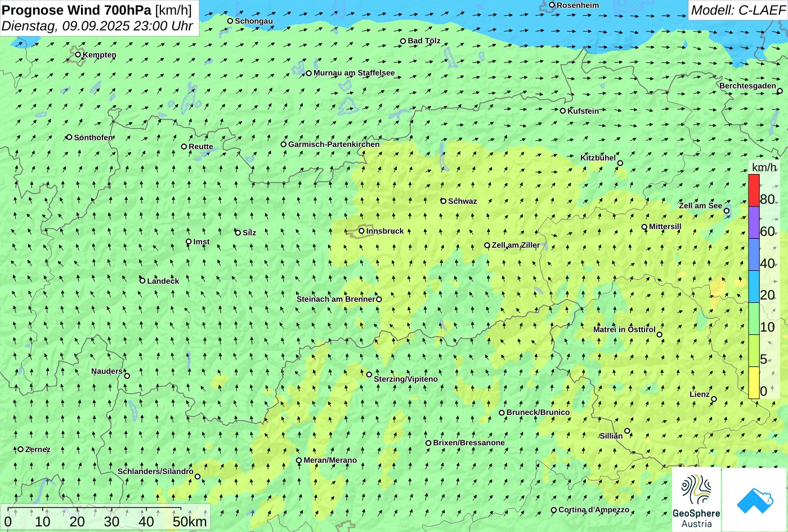
Task: Click the yellow 0 km/h legend swatch
Action: (754, 383)
